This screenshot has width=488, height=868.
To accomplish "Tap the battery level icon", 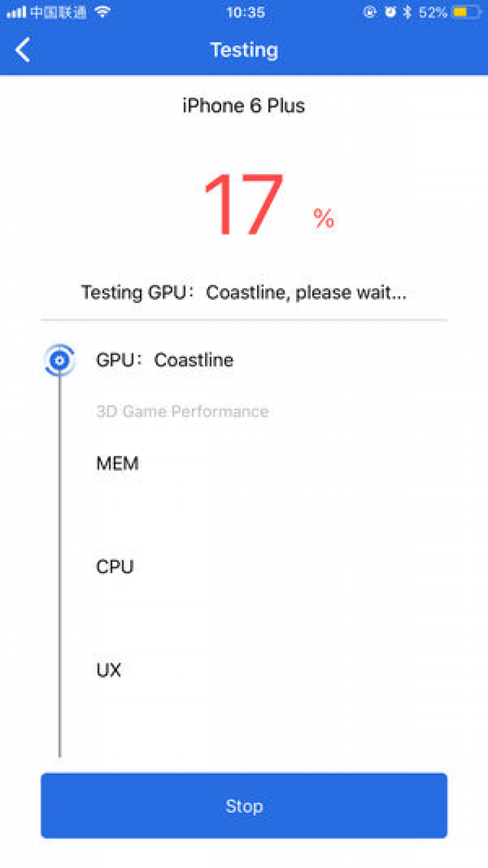I will tap(466, 12).
